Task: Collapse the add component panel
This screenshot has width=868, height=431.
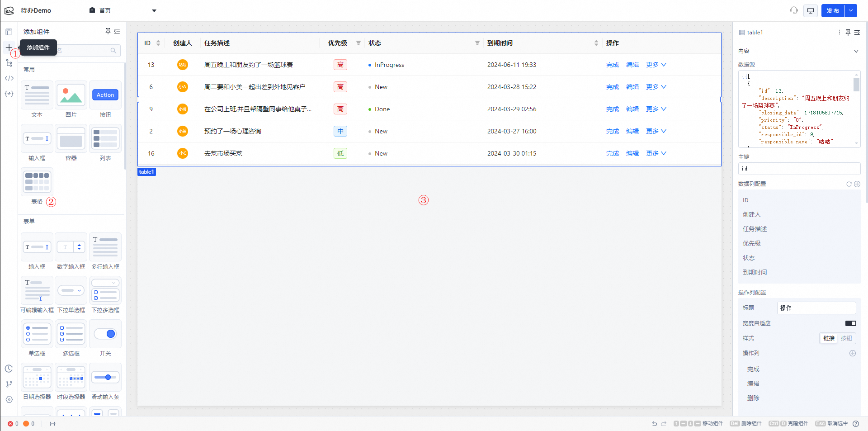Action: click(117, 31)
